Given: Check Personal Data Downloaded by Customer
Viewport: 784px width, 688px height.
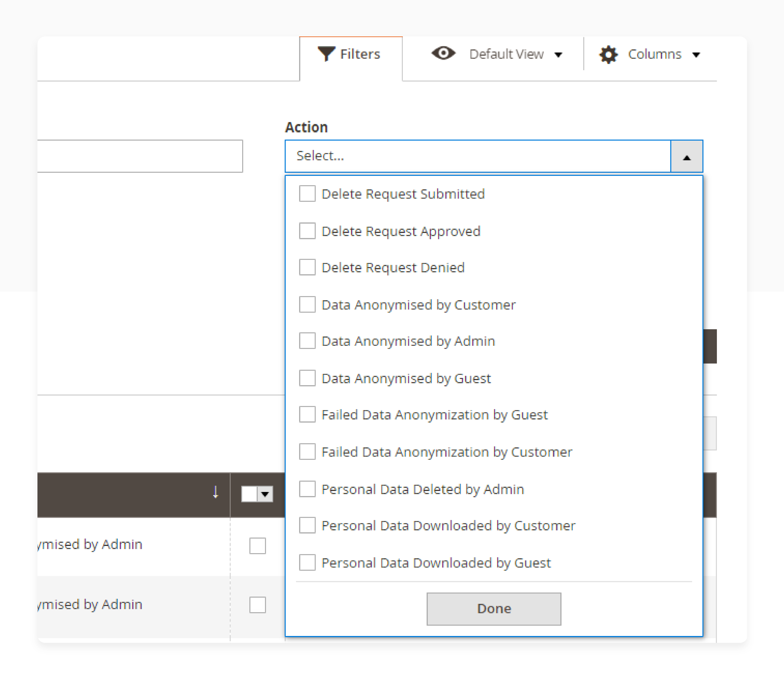Looking at the screenshot, I should click(307, 525).
